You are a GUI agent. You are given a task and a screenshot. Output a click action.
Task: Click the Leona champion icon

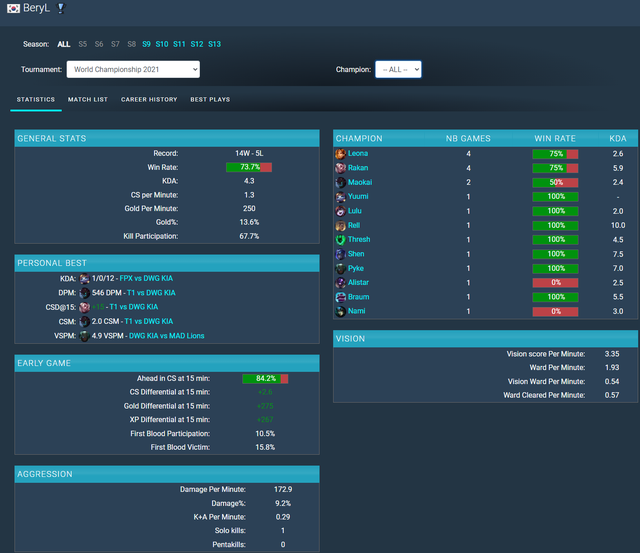pyautogui.click(x=341, y=154)
